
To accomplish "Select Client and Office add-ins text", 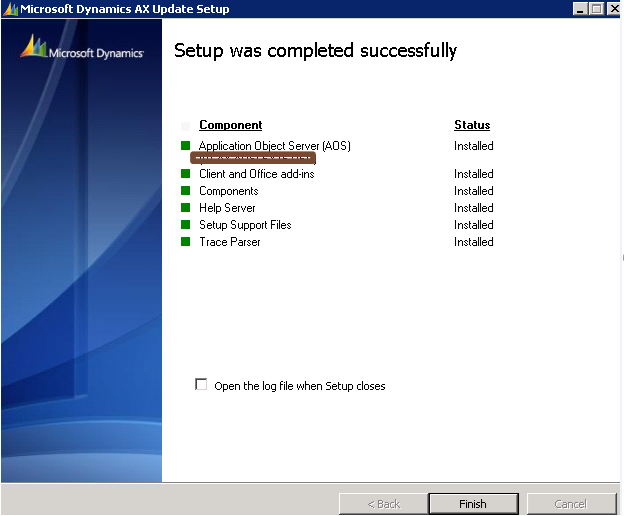I will click(257, 174).
